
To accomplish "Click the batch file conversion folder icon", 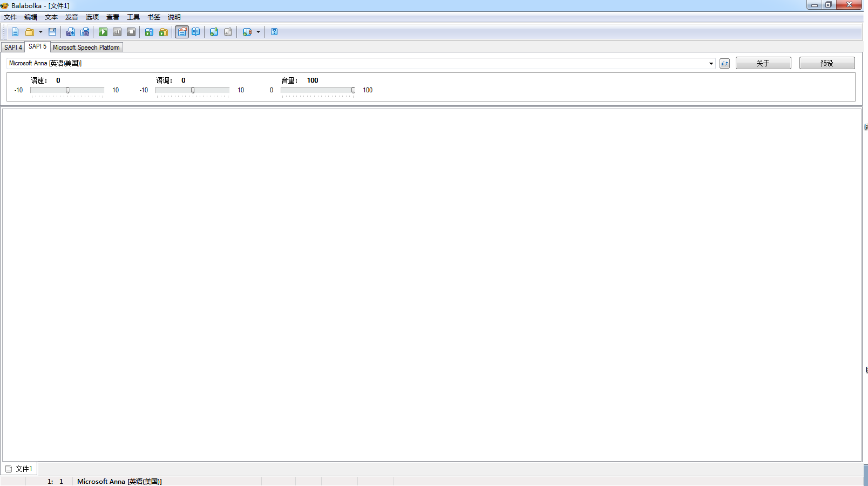I will click(x=164, y=32).
